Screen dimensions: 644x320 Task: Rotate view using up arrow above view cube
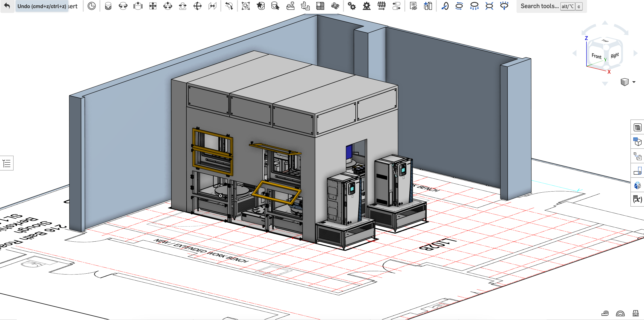[x=605, y=23]
